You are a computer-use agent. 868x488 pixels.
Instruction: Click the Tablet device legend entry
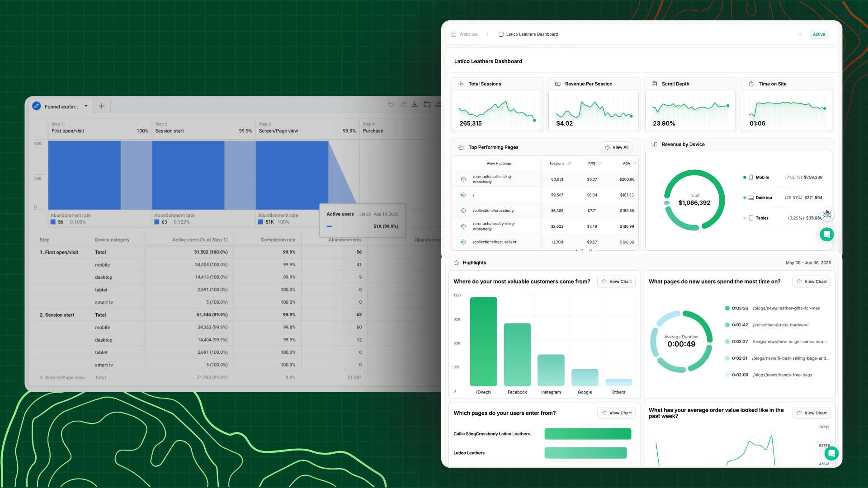point(783,218)
